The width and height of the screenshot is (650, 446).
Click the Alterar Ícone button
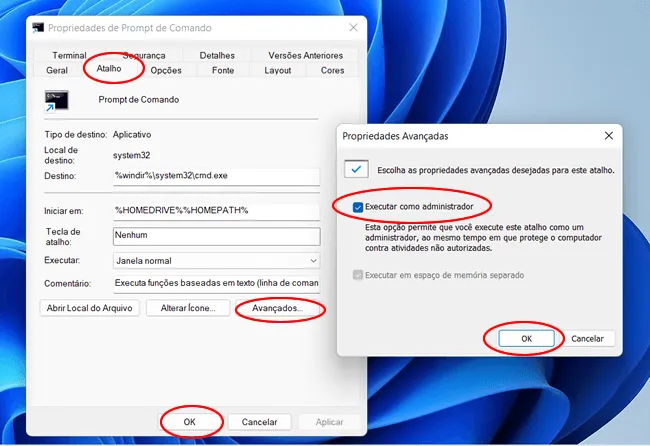[x=188, y=309]
